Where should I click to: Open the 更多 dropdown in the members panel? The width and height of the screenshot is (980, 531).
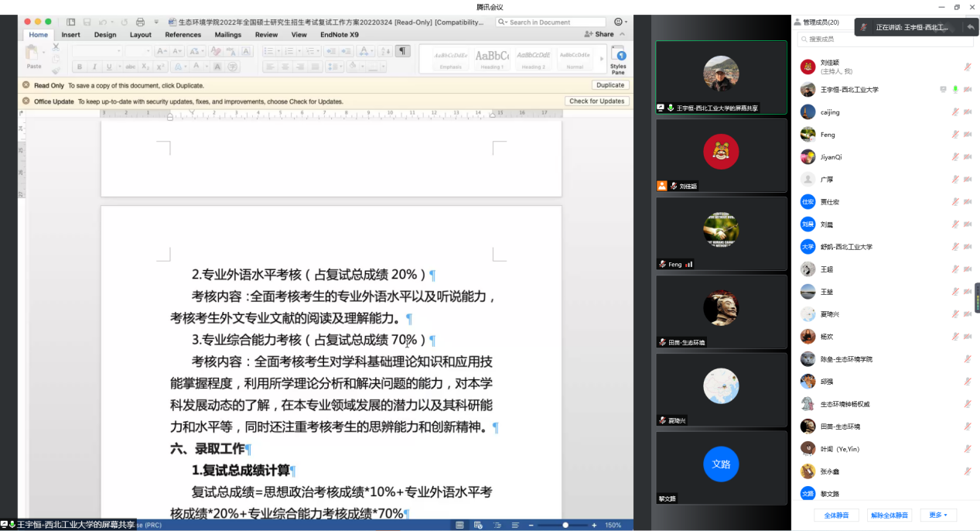938,515
